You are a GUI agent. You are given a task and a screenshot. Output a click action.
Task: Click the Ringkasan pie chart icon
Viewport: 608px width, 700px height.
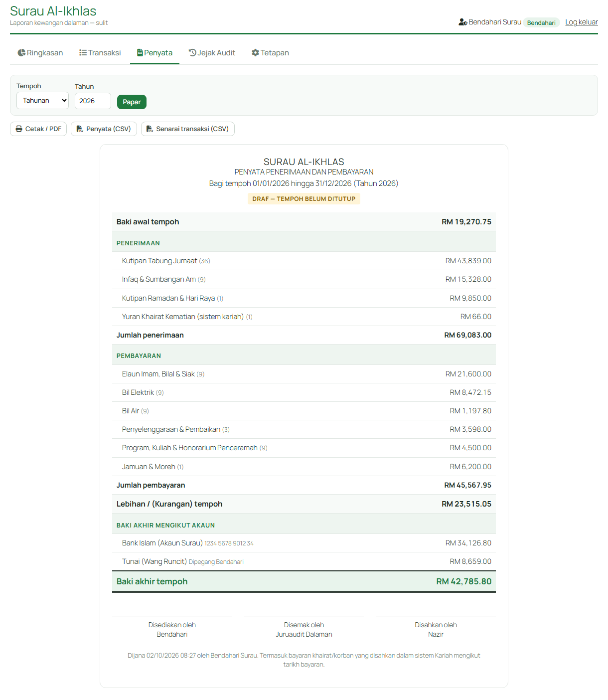[x=21, y=53]
